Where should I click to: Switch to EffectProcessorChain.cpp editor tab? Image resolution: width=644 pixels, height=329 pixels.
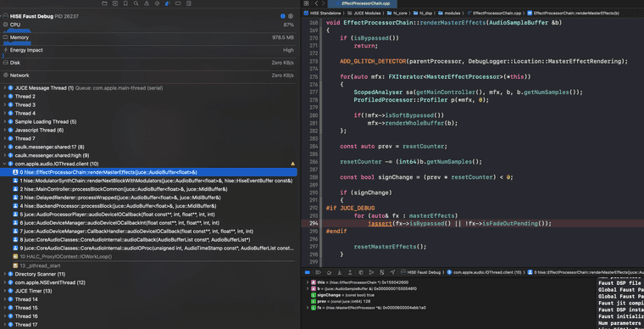pyautogui.click(x=363, y=3)
